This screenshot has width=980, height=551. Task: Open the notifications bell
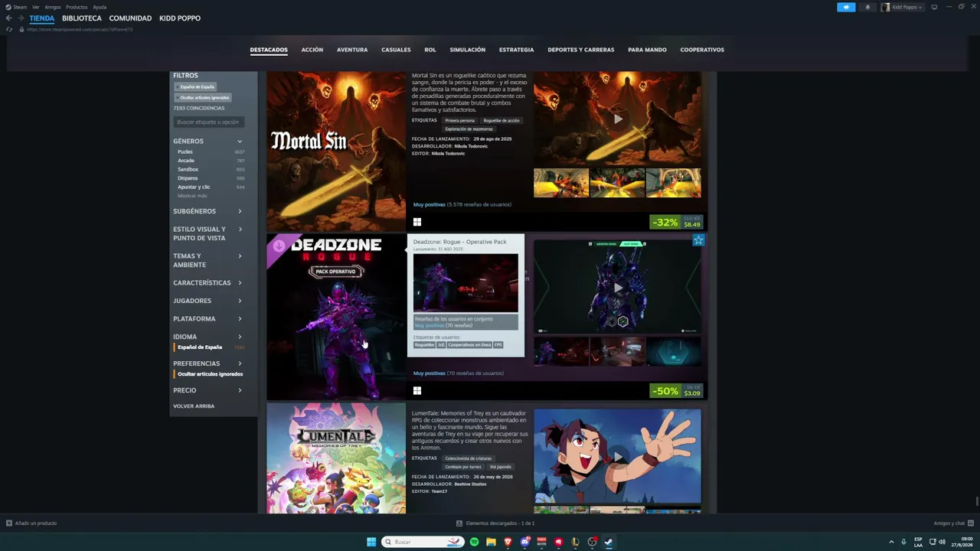867,7
